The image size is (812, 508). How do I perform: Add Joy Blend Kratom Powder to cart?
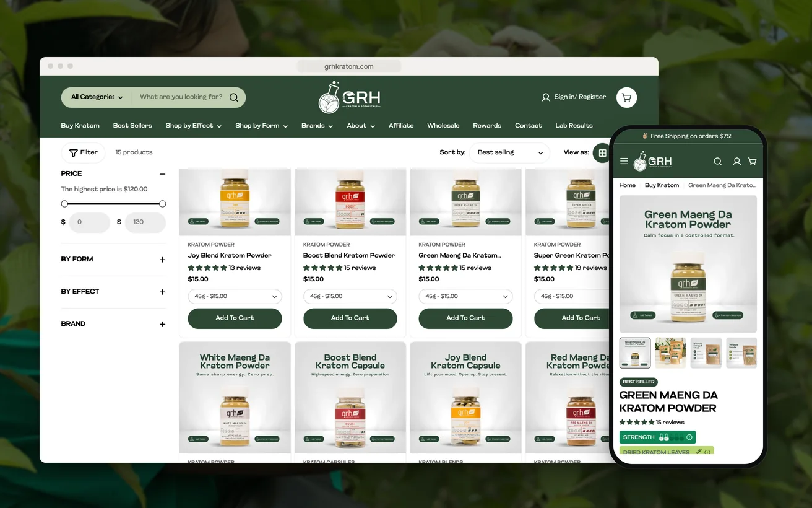(235, 318)
